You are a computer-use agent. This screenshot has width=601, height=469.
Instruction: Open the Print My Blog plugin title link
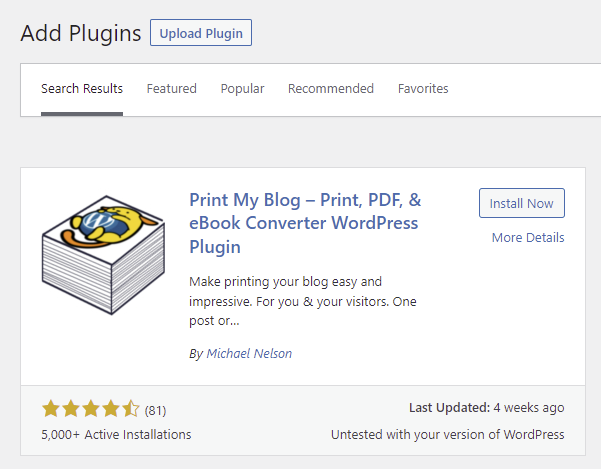[303, 222]
